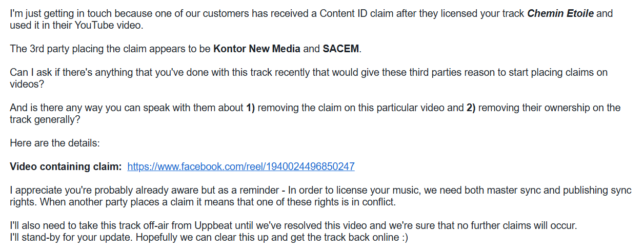Click the bold SACEM text
Viewport: 644px width, 251px height.
(x=341, y=49)
